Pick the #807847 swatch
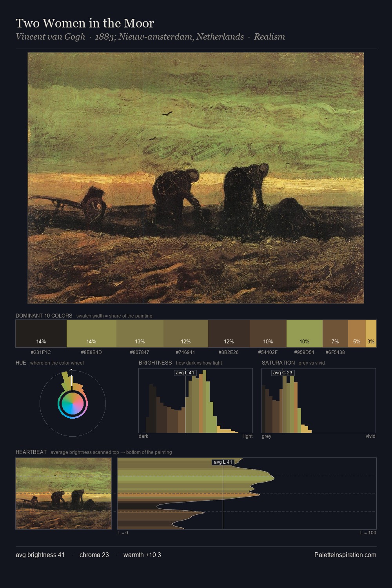 tap(140, 334)
